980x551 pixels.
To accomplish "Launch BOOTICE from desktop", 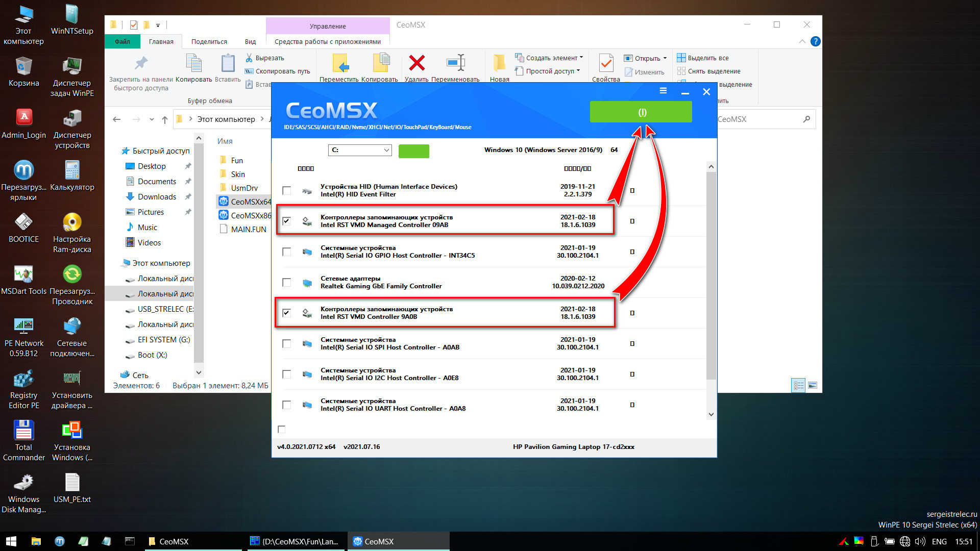I will click(23, 228).
